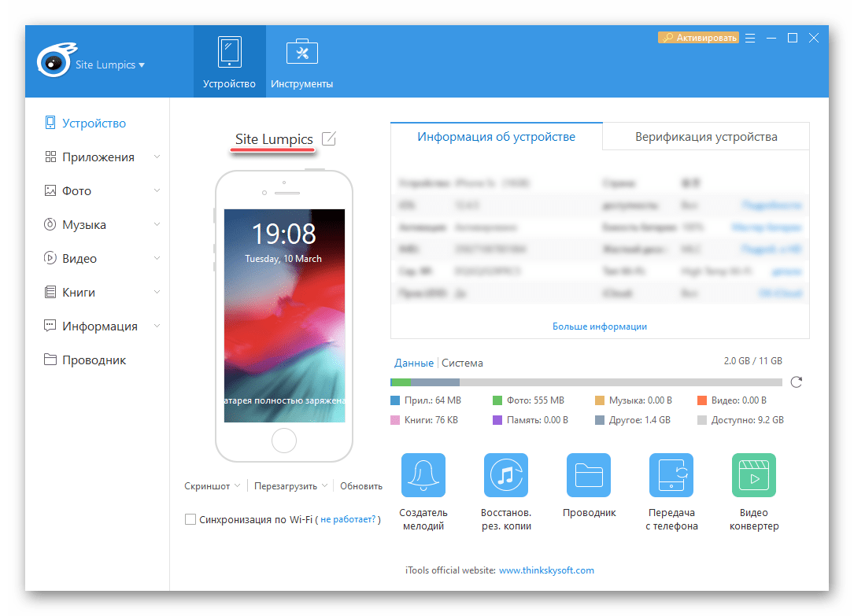
Task: Open the Проводник folder tile icon
Action: (589, 475)
